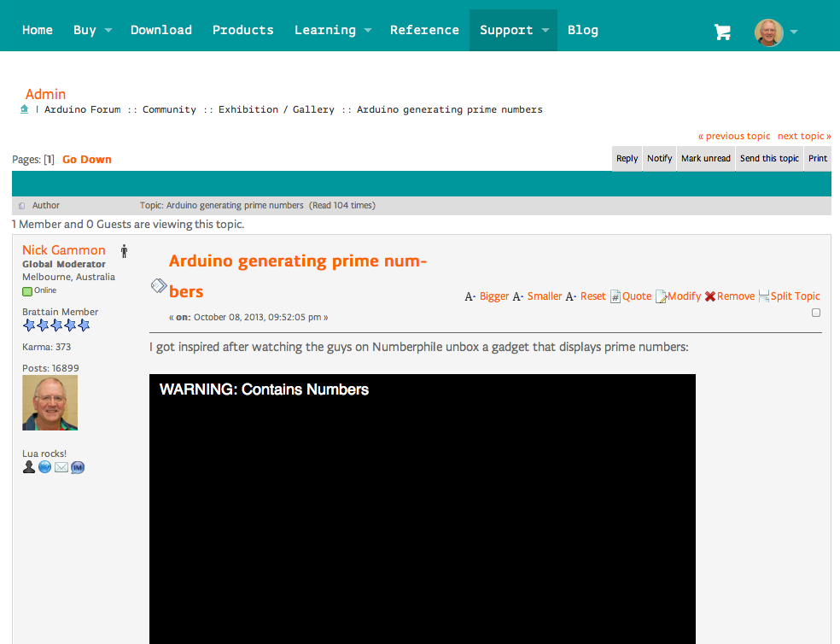Viewport: 840px width, 644px height.
Task: Click the Quote post icon
Action: pyautogui.click(x=615, y=296)
